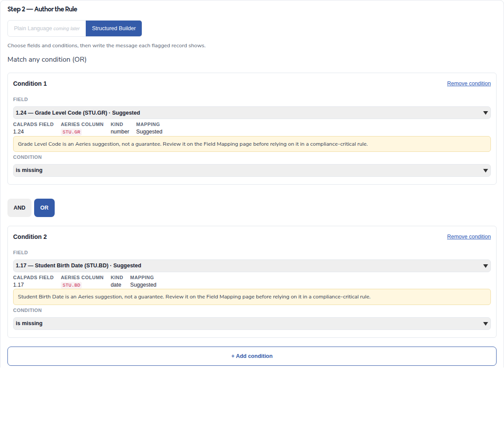Click the 'Condition 1' heading
This screenshot has height=424, width=504.
[x=30, y=84]
